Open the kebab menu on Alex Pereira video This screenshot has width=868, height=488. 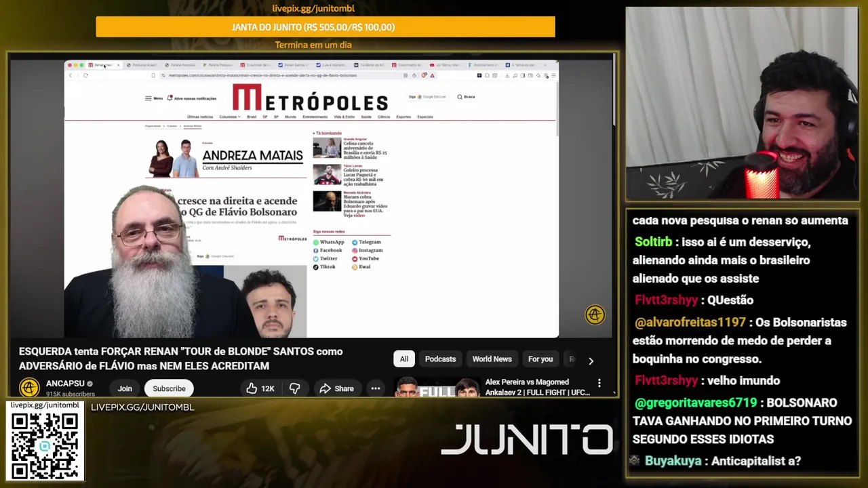[599, 384]
